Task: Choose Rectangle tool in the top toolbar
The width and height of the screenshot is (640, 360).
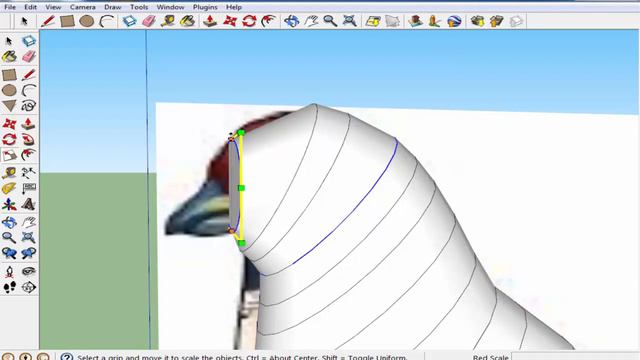Action: coord(67,21)
